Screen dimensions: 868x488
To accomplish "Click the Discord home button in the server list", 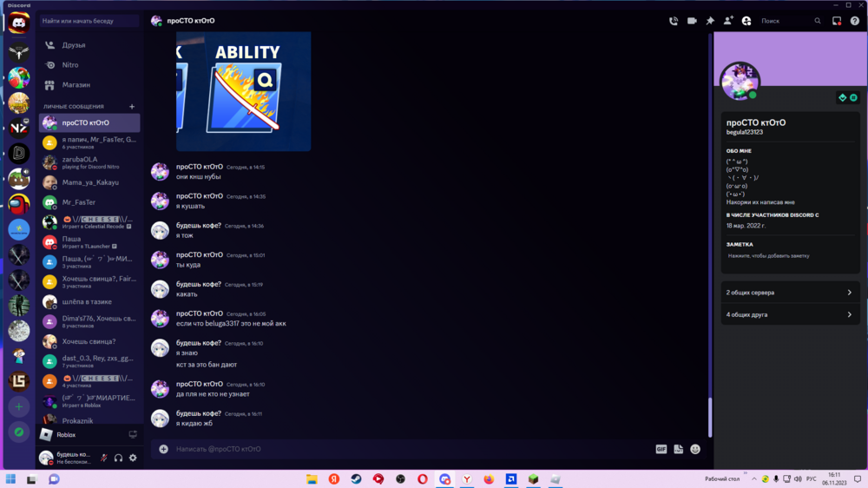I will click(x=19, y=23).
